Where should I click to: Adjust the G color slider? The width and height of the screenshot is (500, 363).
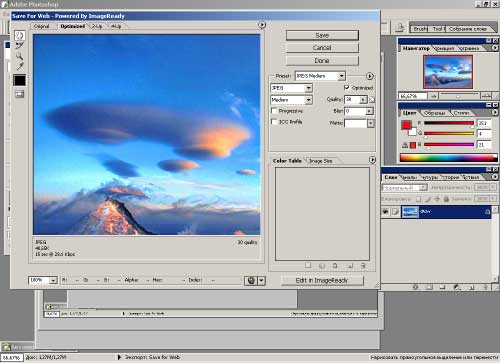449,134
